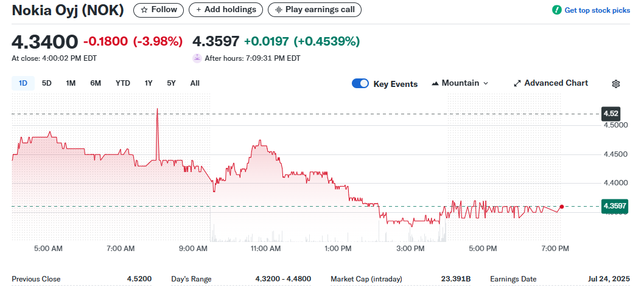Viewport: 644px width, 290px height.
Task: Click the Nokia Oyj (NOK) heading
Action: point(68,10)
